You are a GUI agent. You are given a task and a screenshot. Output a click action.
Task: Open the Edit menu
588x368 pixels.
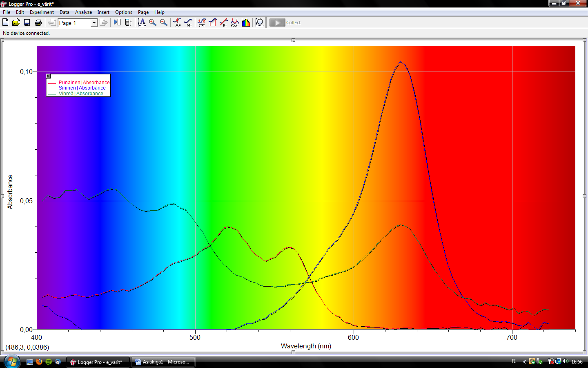point(20,12)
